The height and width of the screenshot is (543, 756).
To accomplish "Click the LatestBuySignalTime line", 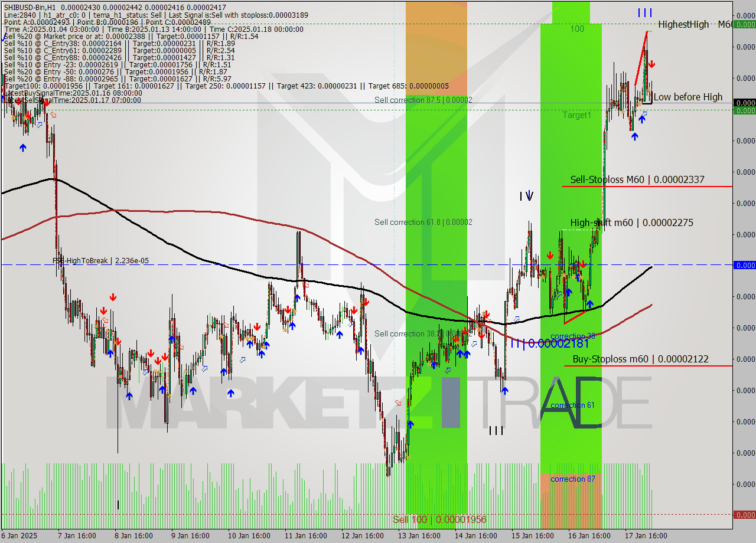I will (73, 93).
